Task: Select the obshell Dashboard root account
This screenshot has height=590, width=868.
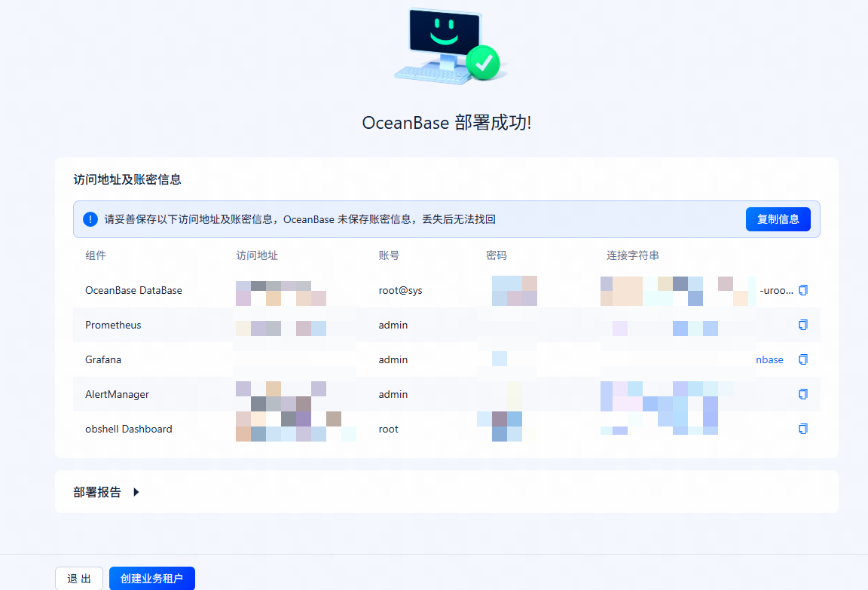Action: [388, 429]
